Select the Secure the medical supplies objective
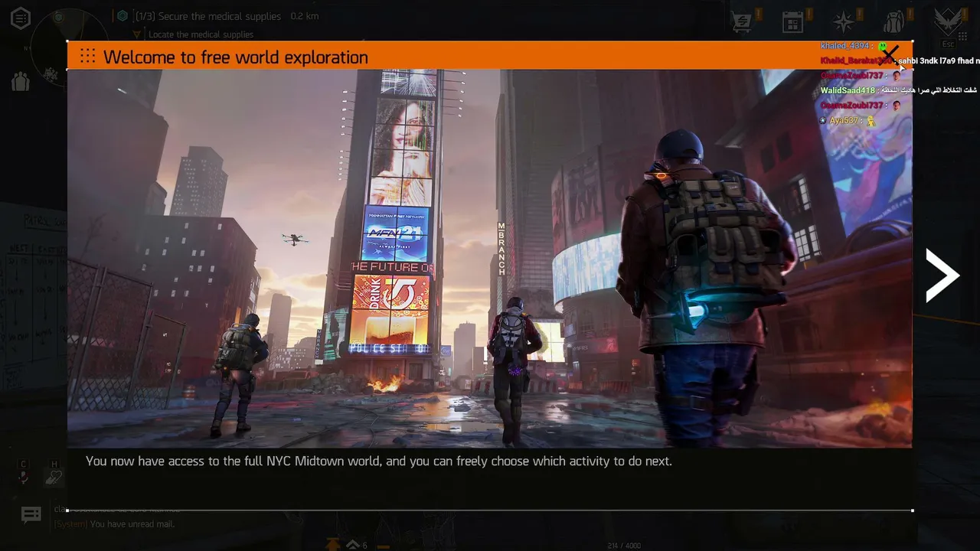 click(x=208, y=16)
